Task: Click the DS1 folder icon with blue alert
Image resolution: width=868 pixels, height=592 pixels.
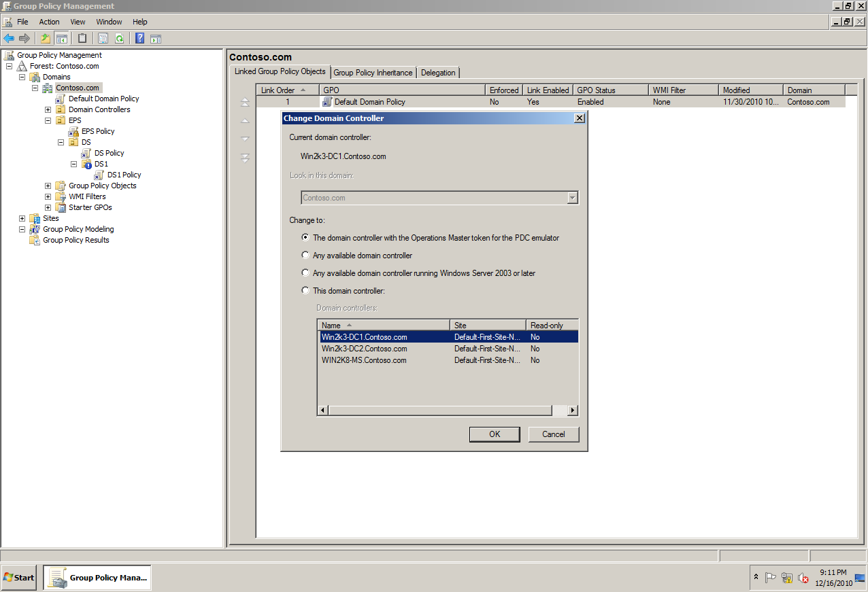Action: pyautogui.click(x=86, y=164)
